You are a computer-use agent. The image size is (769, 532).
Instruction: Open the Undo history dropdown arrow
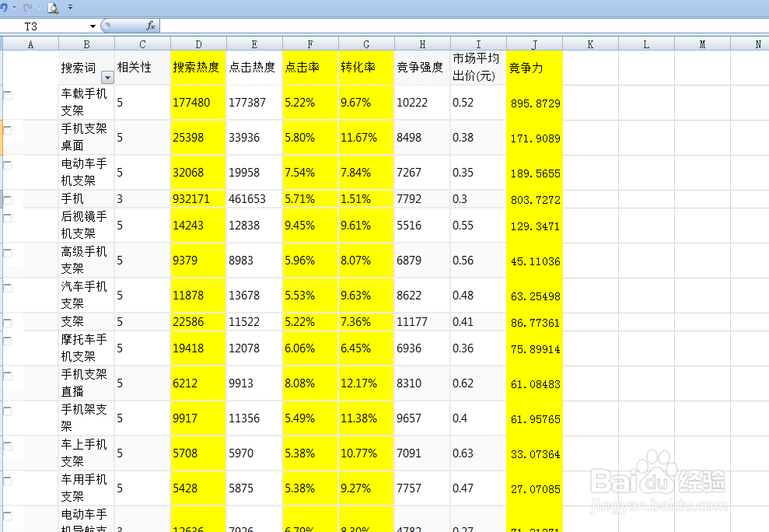pos(14,7)
